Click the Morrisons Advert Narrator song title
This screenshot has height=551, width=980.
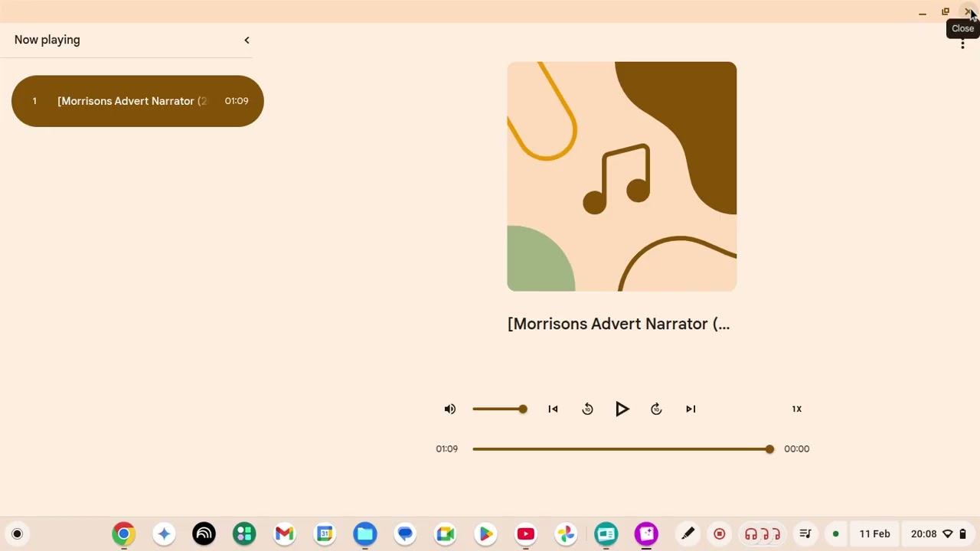[x=619, y=324]
